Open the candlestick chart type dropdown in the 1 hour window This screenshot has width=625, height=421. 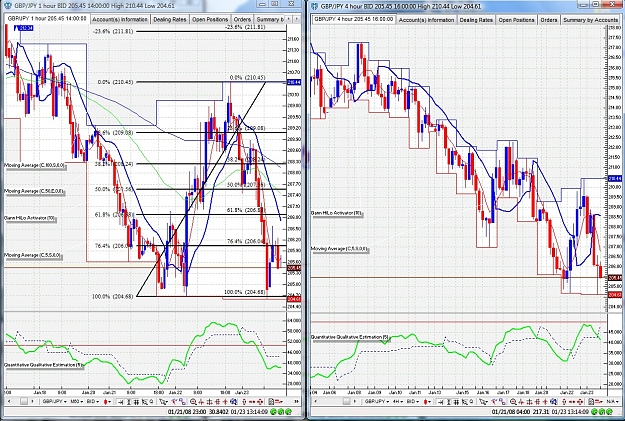[x=107, y=401]
